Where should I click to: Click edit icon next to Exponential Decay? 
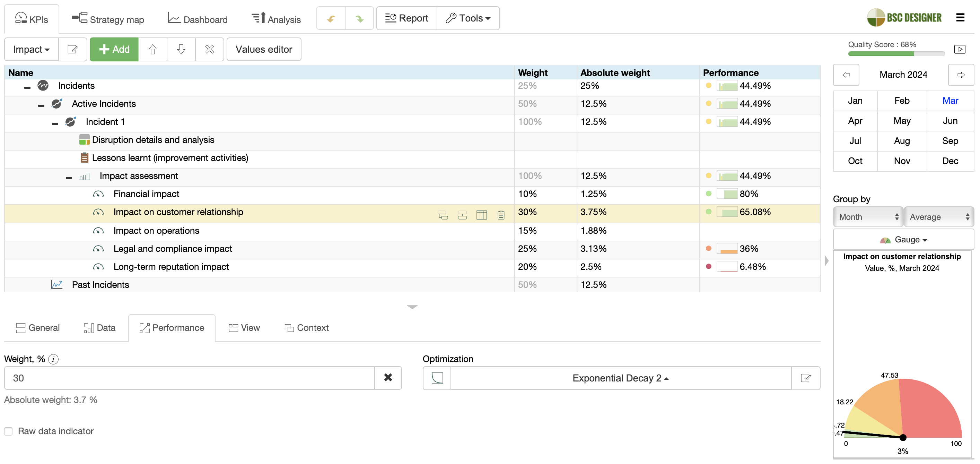(x=805, y=378)
